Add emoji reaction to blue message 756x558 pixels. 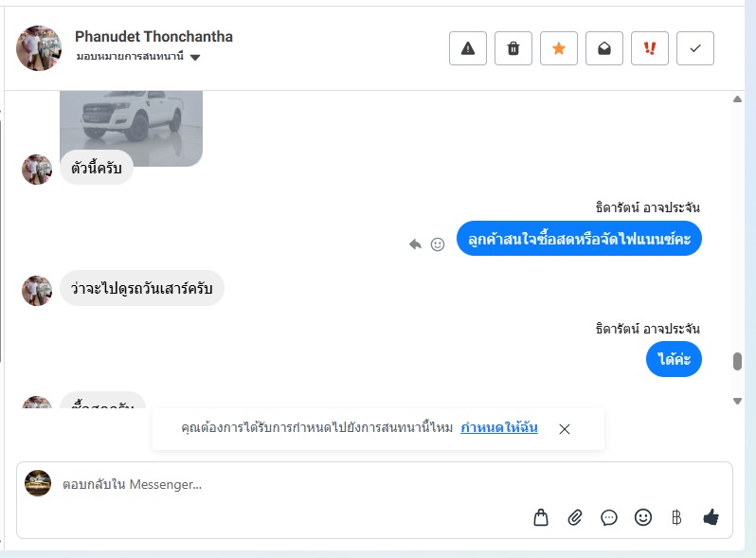[438, 244]
